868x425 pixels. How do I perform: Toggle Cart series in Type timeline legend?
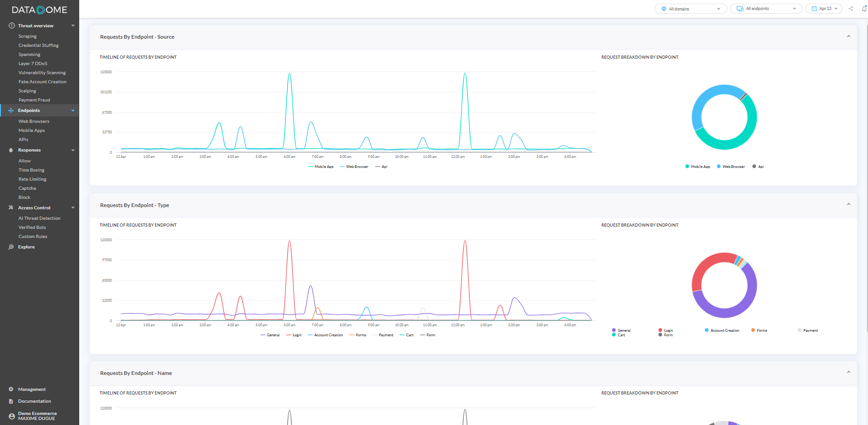(x=406, y=335)
